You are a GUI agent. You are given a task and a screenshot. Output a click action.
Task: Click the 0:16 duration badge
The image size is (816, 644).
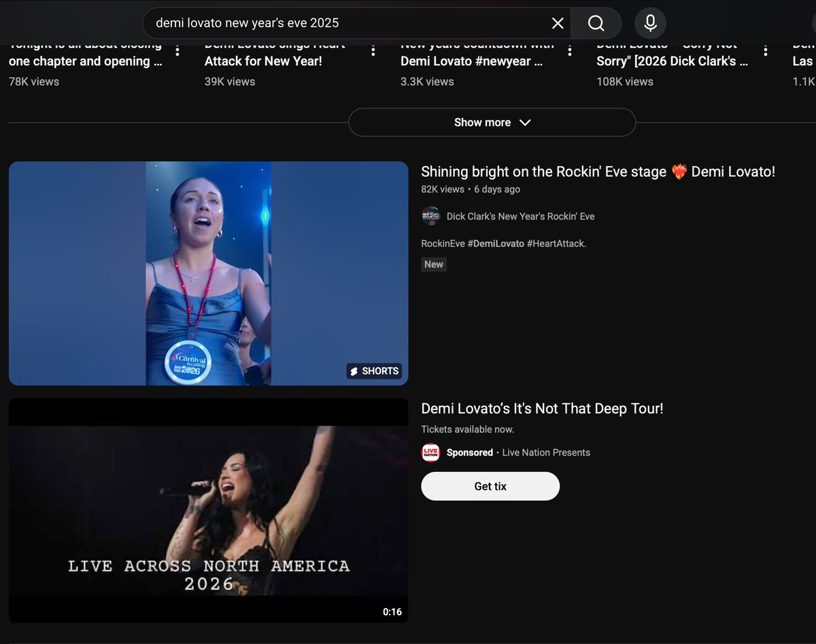point(392,612)
